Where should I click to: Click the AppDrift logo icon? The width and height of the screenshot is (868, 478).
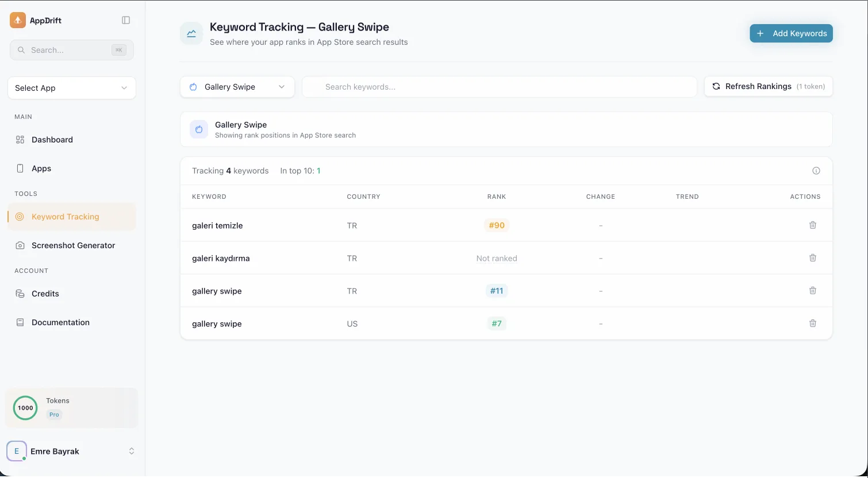tap(18, 20)
